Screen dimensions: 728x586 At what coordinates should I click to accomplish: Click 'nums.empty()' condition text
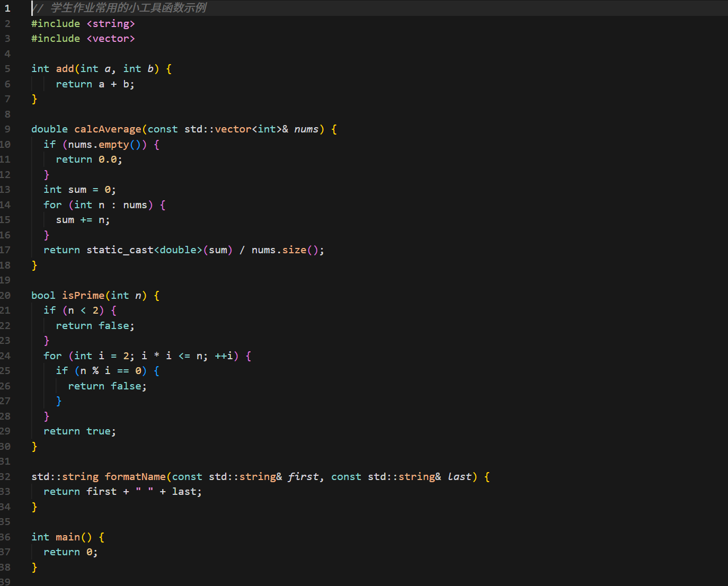click(104, 145)
